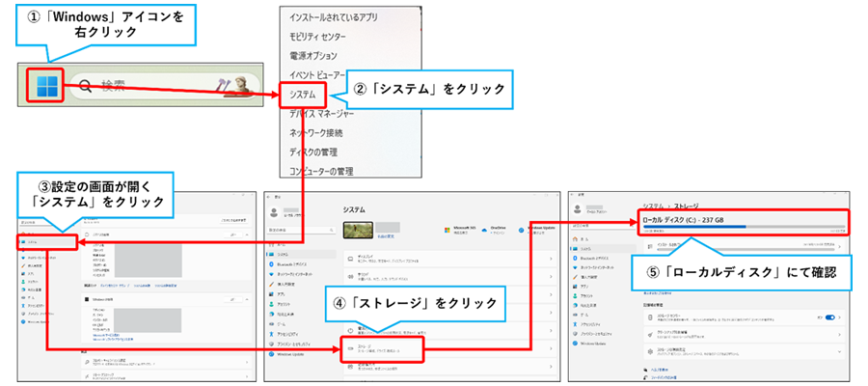Open the remote desktop row in the About window
This screenshot has width=868, height=386.
pos(167,377)
